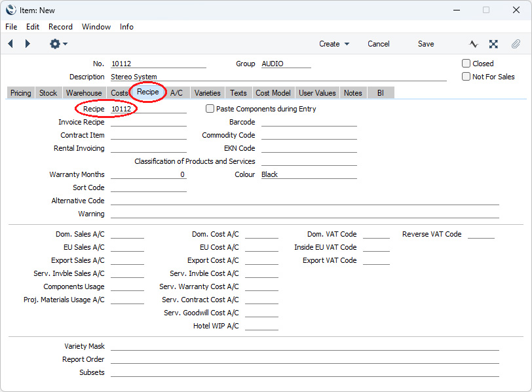Click the Recipe field
532x392 pixels.
149,109
